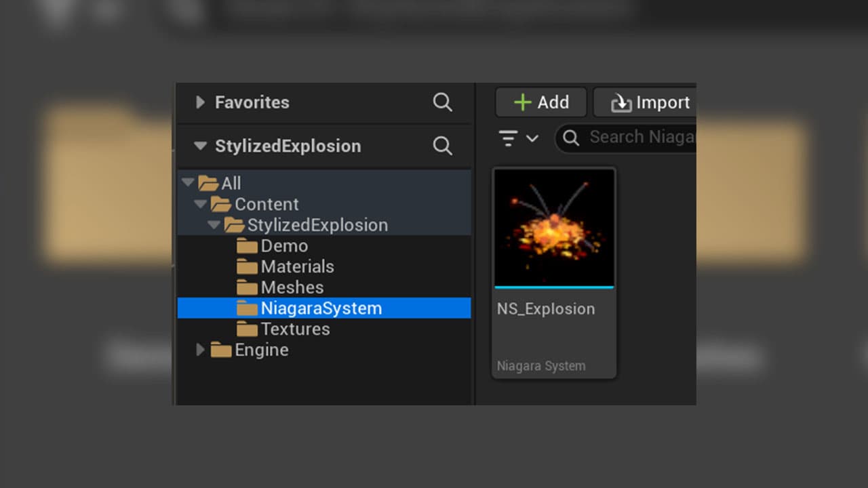Screen dimensions: 868x488
Task: Open search in StylizedExplosion header
Action: pos(442,146)
